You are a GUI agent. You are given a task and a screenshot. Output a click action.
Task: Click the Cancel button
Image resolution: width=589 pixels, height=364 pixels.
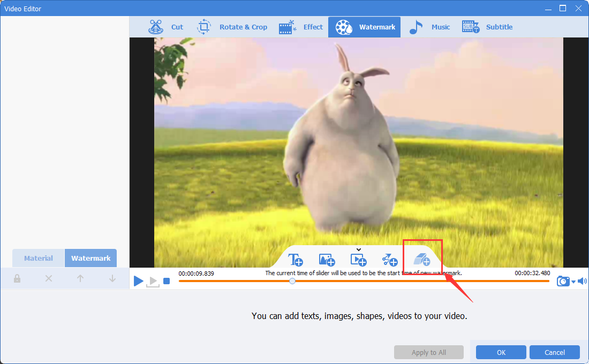point(555,352)
